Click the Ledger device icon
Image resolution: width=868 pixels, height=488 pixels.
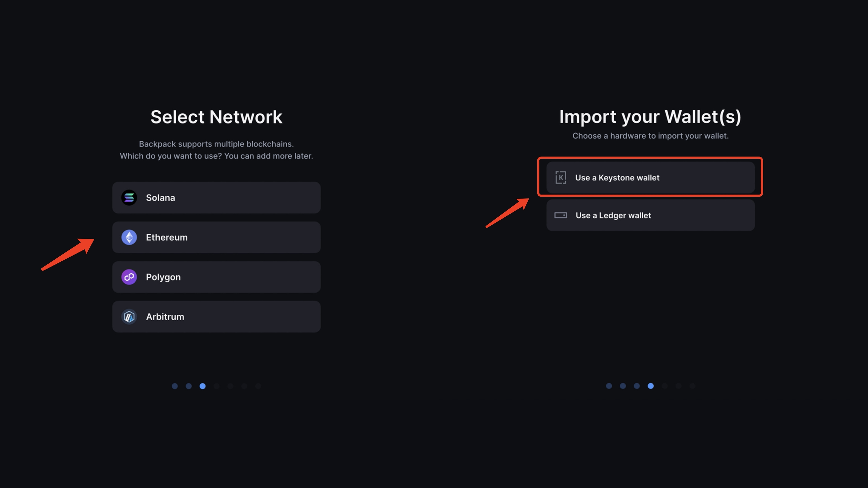pyautogui.click(x=561, y=215)
